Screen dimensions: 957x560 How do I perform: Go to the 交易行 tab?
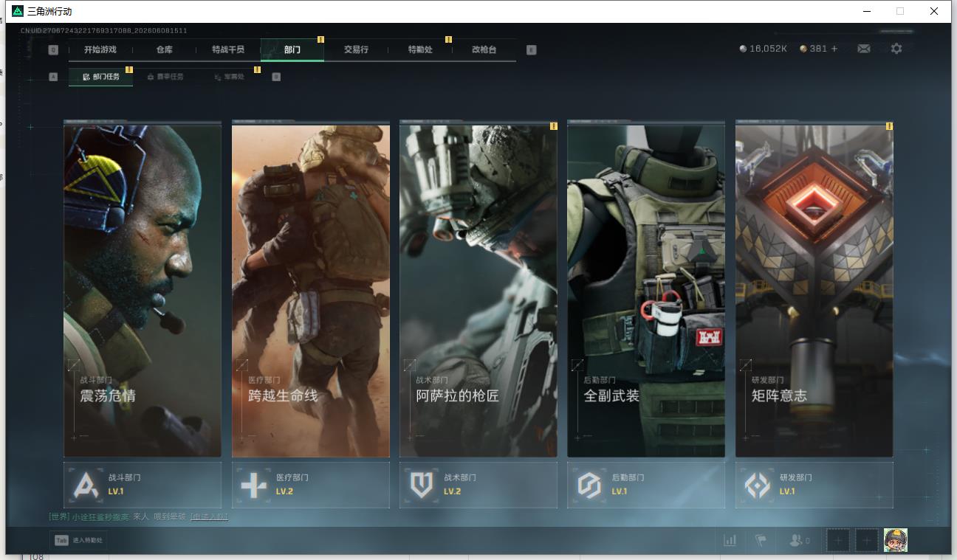(356, 49)
